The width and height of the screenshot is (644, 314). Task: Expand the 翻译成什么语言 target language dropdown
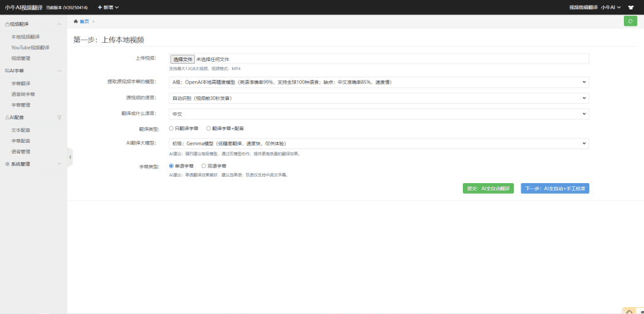coord(379,114)
